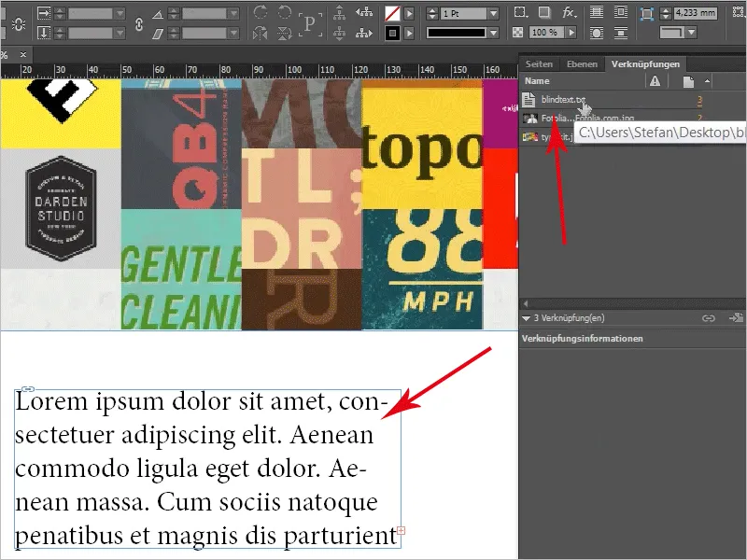Click the Fotolia.com.jpg image thumbnail icon
Viewport: 747px width, 560px height.
[531, 119]
